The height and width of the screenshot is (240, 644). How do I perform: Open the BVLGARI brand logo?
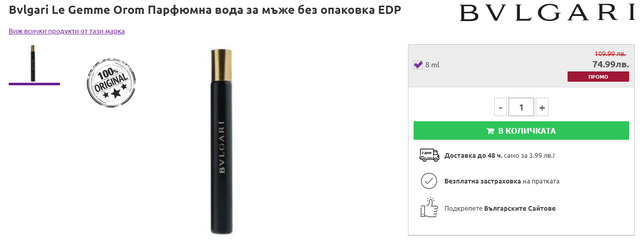tap(547, 13)
